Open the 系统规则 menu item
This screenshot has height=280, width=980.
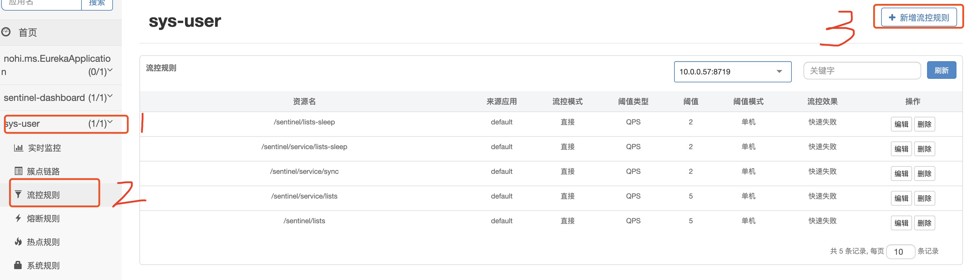point(43,266)
